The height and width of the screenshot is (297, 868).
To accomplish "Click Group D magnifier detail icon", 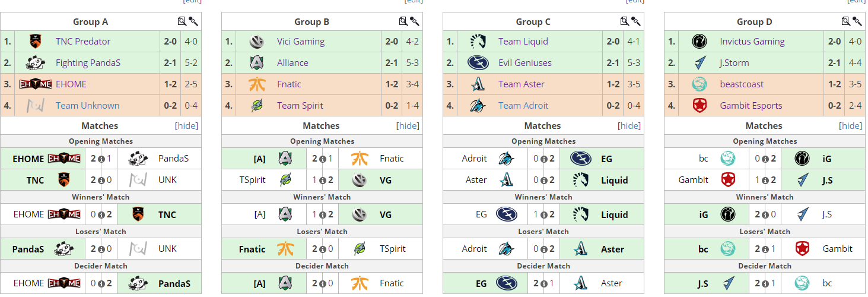I will pyautogui.click(x=846, y=21).
